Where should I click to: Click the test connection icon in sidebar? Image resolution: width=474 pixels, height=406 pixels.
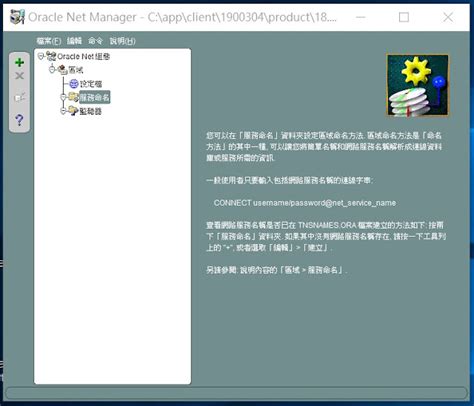pos(19,97)
